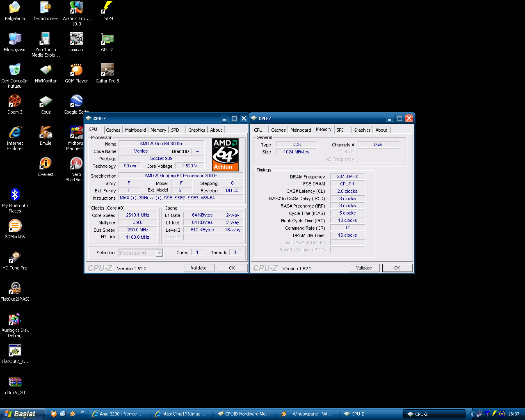Click OK in left CPU-Z window

tap(232, 268)
